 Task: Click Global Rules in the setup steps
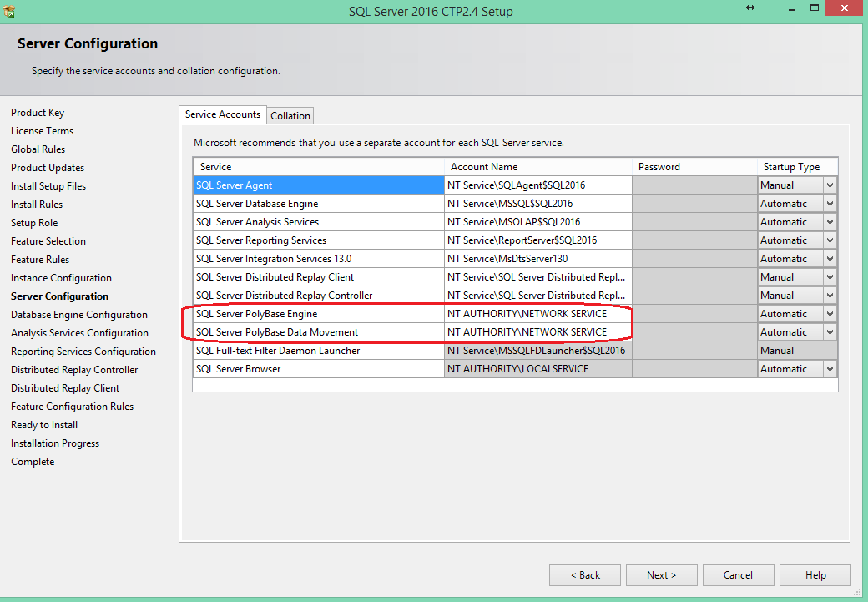coord(38,149)
